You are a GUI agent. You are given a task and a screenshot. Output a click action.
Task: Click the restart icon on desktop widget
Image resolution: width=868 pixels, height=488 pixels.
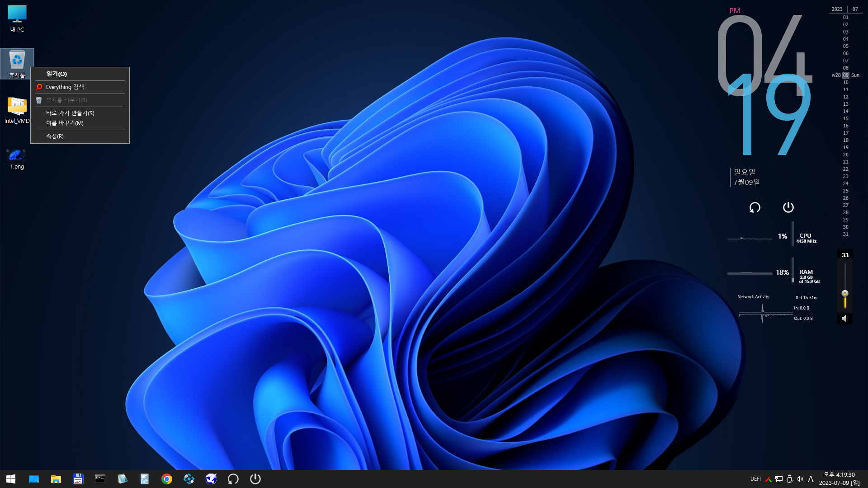tap(755, 207)
